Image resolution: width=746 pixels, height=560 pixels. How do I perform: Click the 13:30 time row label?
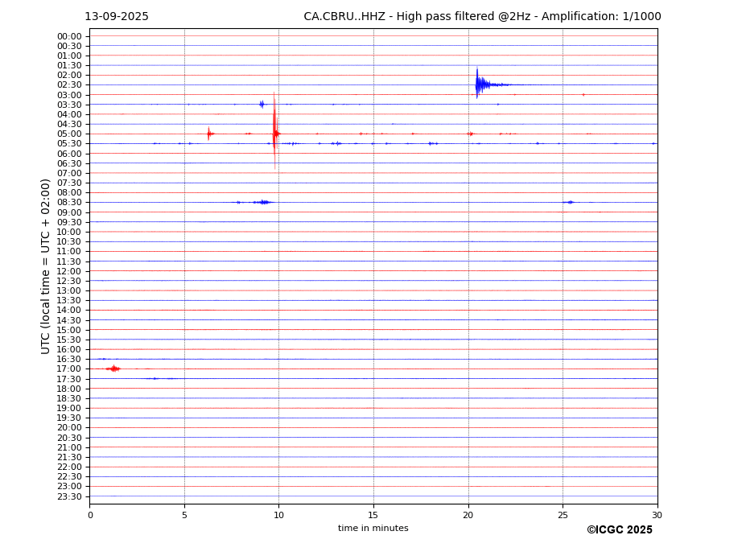69,301
